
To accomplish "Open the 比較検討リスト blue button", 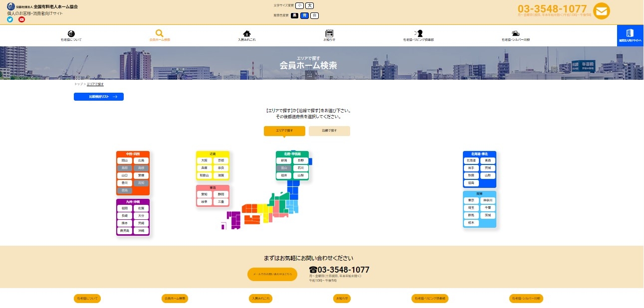I will pyautogui.click(x=99, y=97).
